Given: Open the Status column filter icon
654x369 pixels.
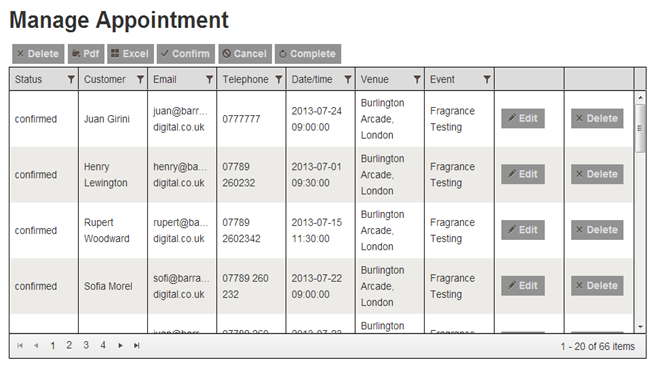Looking at the screenshot, I should pos(71,79).
